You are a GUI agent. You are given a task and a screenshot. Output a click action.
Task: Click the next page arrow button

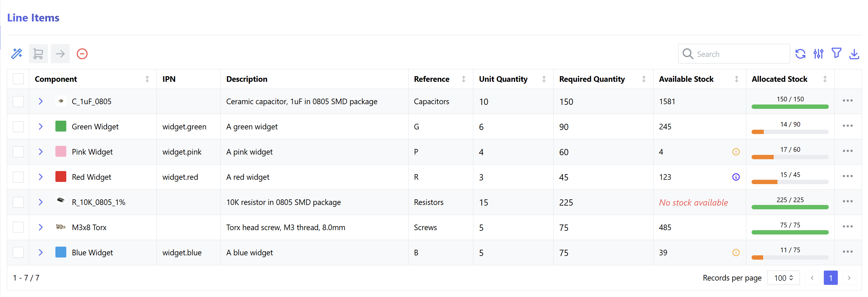click(849, 278)
